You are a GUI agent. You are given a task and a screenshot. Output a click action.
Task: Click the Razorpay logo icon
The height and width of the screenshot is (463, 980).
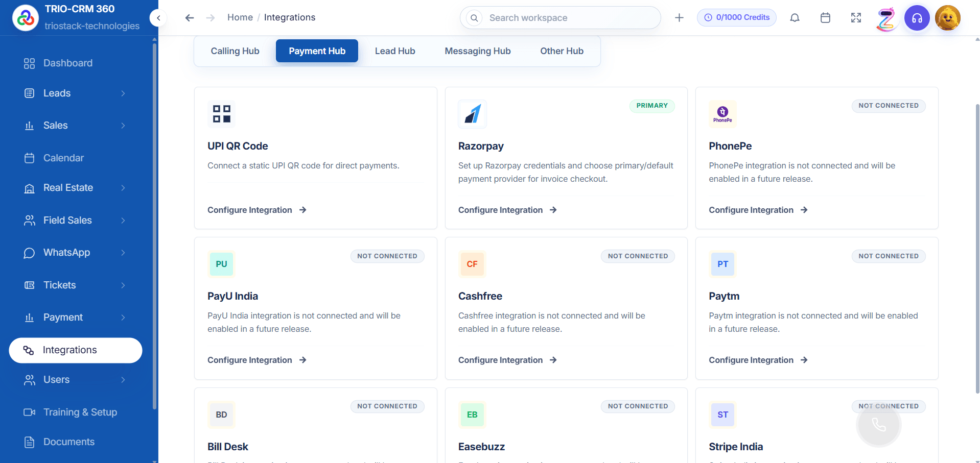point(472,114)
